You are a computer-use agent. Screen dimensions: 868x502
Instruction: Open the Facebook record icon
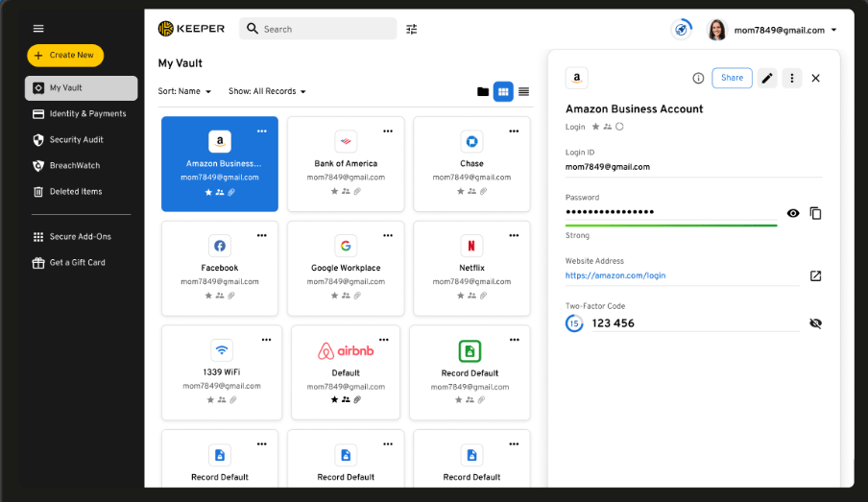point(220,246)
